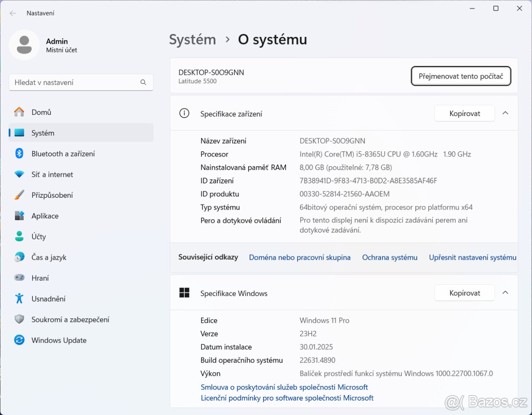The width and height of the screenshot is (532, 415).
Task: Open Smlouva o poskytování služeb společnosti Microsoft
Action: pyautogui.click(x=284, y=387)
